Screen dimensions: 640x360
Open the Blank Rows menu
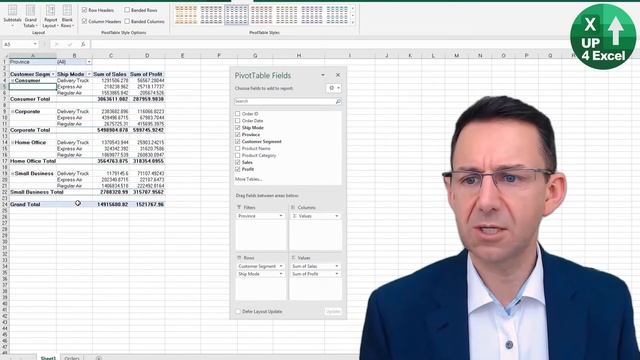(67, 16)
